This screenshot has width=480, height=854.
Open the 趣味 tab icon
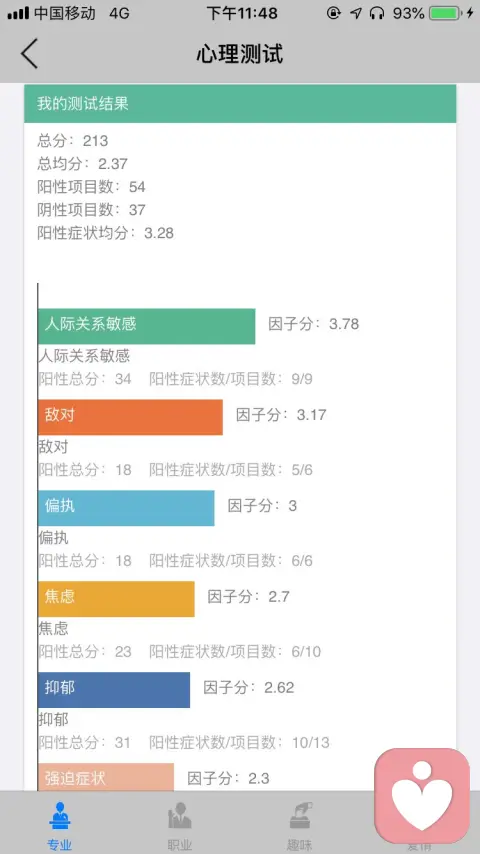click(300, 815)
